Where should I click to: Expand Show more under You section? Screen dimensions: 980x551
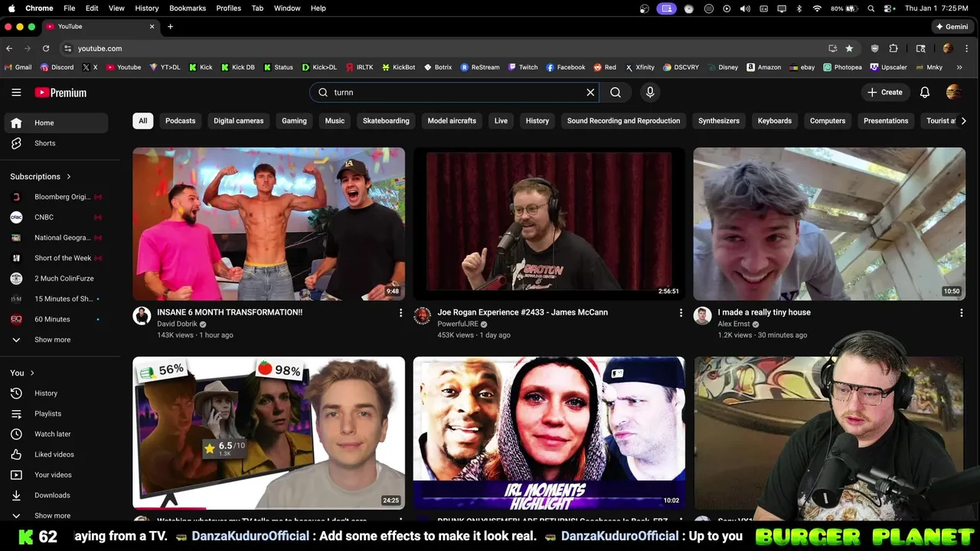point(54,516)
